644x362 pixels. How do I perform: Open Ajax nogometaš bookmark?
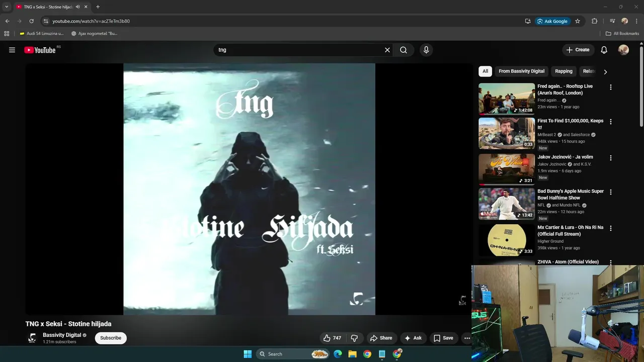click(x=94, y=34)
